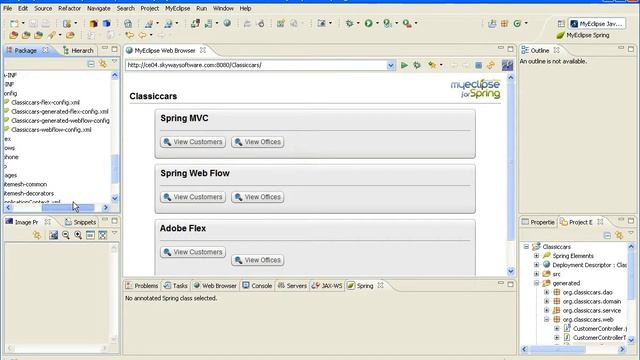Click View Offices under Spring MVC
Screen dimensions: 640x360
pos(258,142)
